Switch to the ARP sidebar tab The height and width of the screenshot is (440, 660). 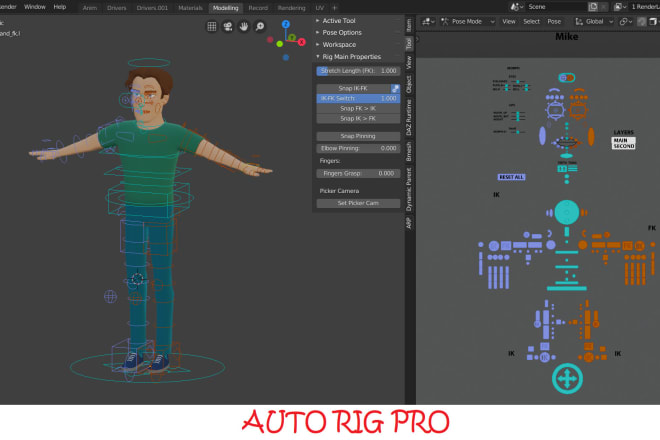click(x=409, y=222)
